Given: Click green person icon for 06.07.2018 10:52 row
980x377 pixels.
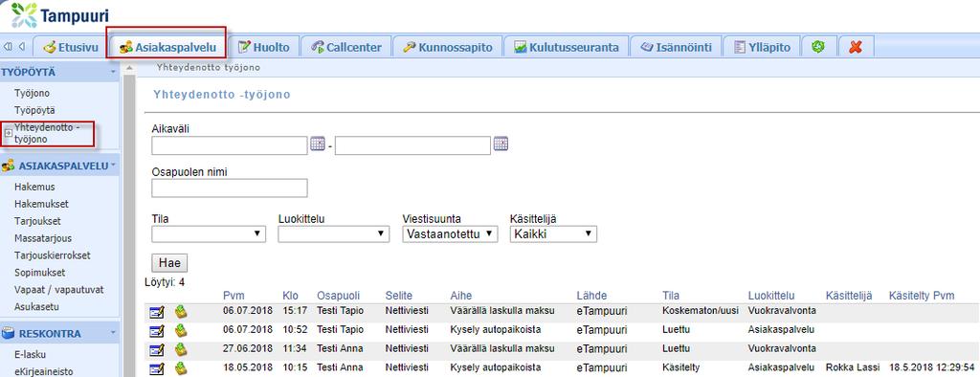Looking at the screenshot, I should (x=180, y=330).
